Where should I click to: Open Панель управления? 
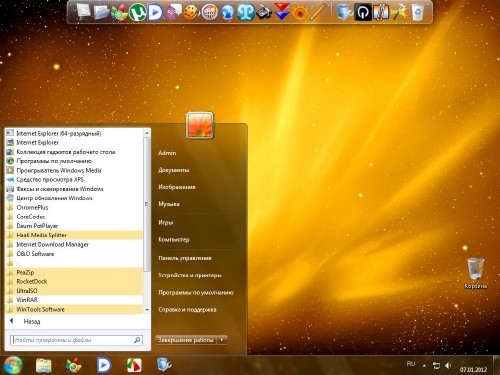(x=185, y=258)
